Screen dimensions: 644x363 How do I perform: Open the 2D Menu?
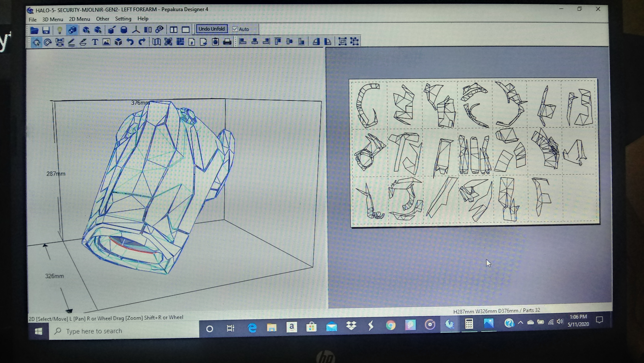point(80,19)
